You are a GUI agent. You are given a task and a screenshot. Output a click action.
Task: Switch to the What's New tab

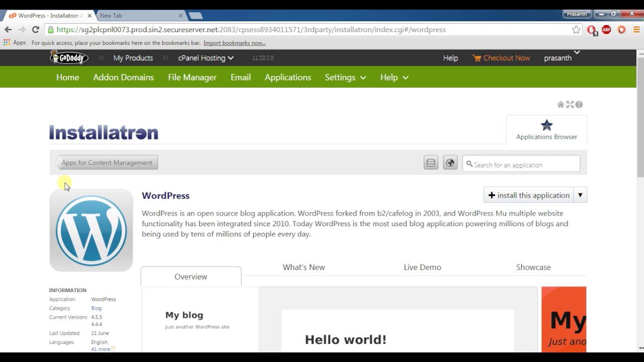tap(304, 267)
